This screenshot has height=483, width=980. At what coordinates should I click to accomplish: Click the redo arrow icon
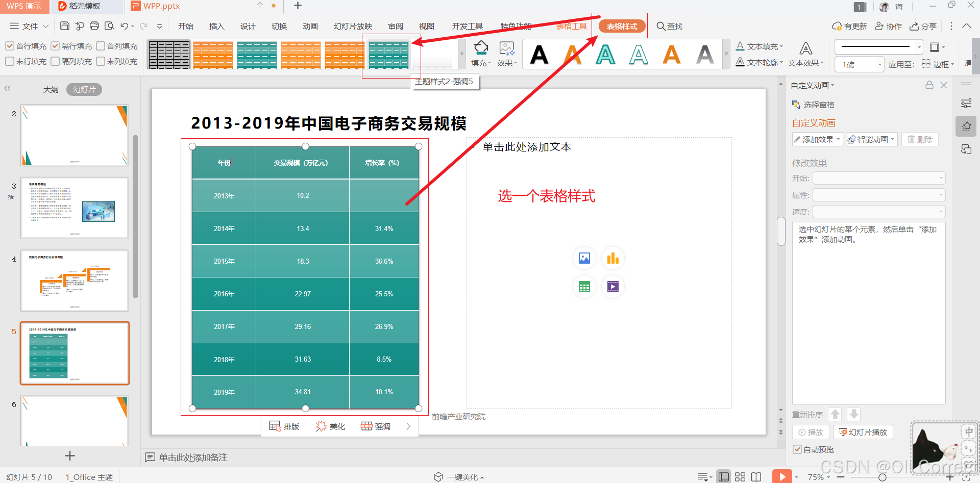[x=143, y=26]
